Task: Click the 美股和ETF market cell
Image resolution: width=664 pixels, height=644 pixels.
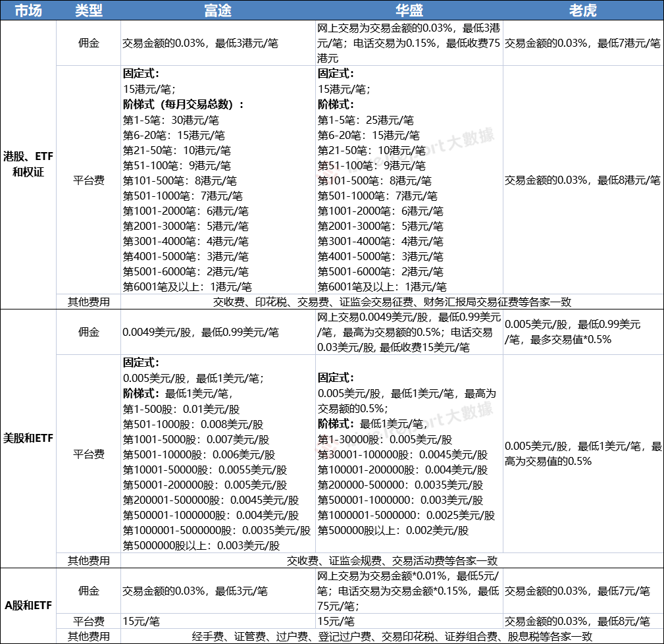Action: (x=28, y=438)
